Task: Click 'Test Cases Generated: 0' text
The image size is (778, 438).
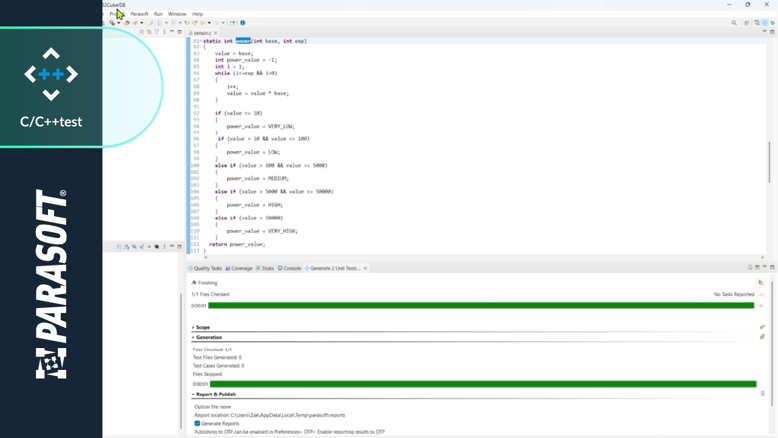Action: 218,366
